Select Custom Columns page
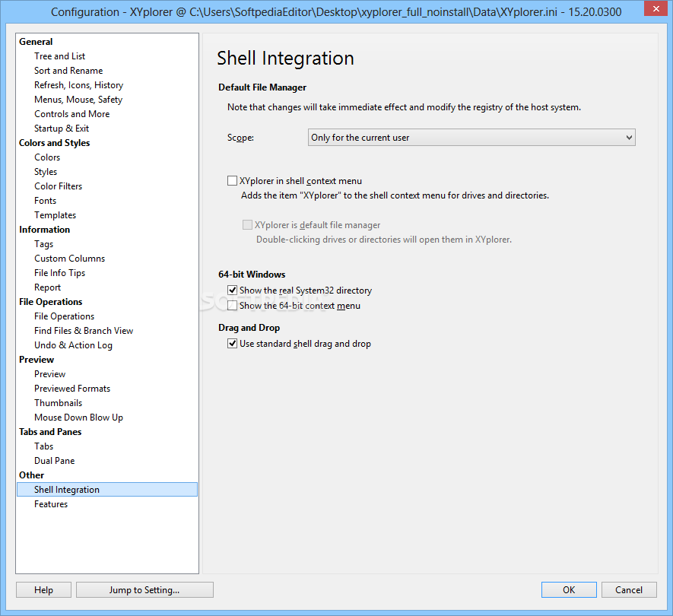The image size is (673, 616). [x=69, y=259]
